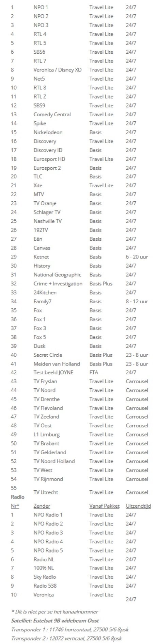Select the TV Utrecht entry
156x644 pixels.
[x=46, y=492]
